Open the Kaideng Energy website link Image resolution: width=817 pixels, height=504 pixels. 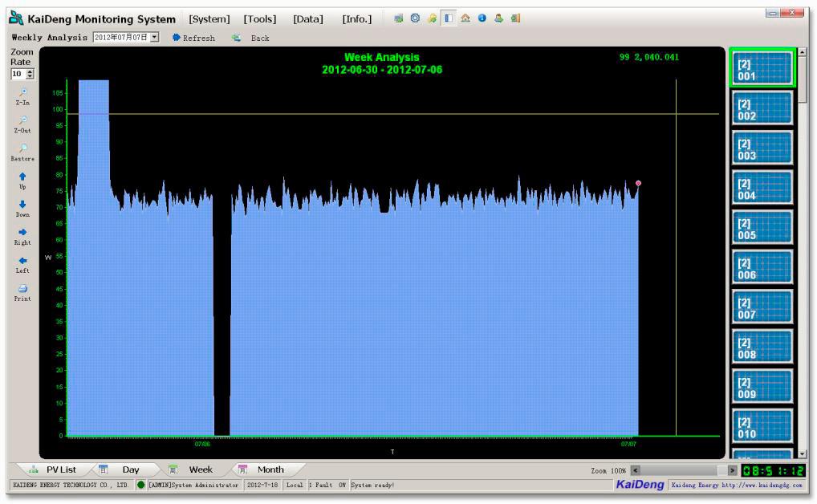click(x=737, y=486)
